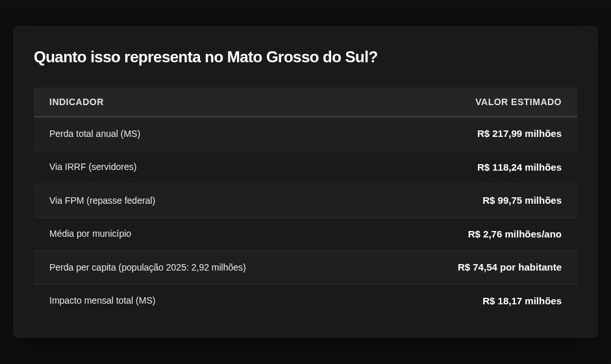Select the 'Perda total anual (MS)' label
The height and width of the screenshot is (364, 611).
95,134
